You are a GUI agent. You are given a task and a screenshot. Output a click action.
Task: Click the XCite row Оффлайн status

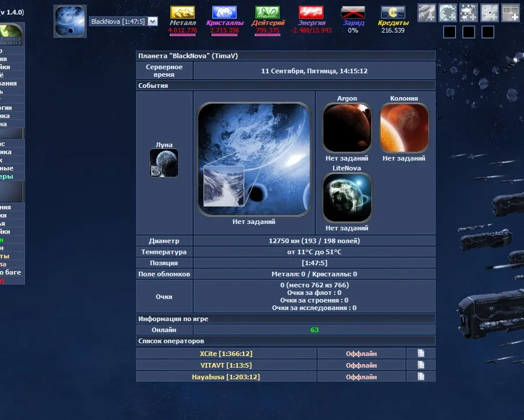pyautogui.click(x=361, y=354)
